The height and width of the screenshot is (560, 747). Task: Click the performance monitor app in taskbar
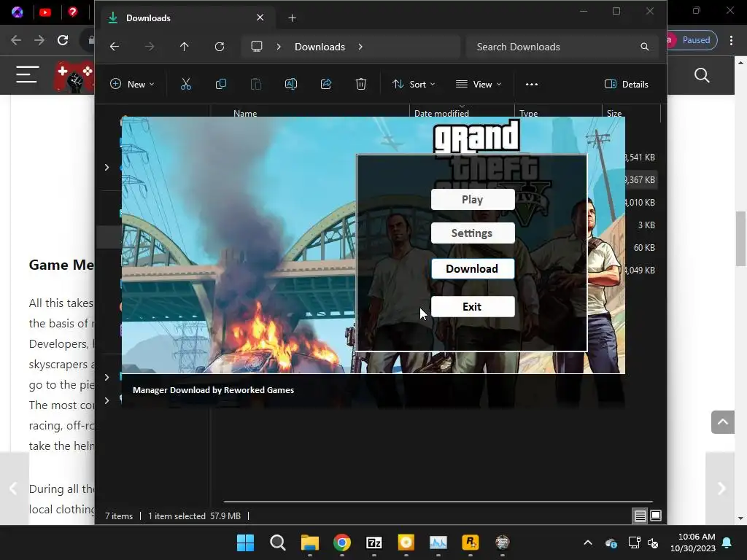pos(438,542)
